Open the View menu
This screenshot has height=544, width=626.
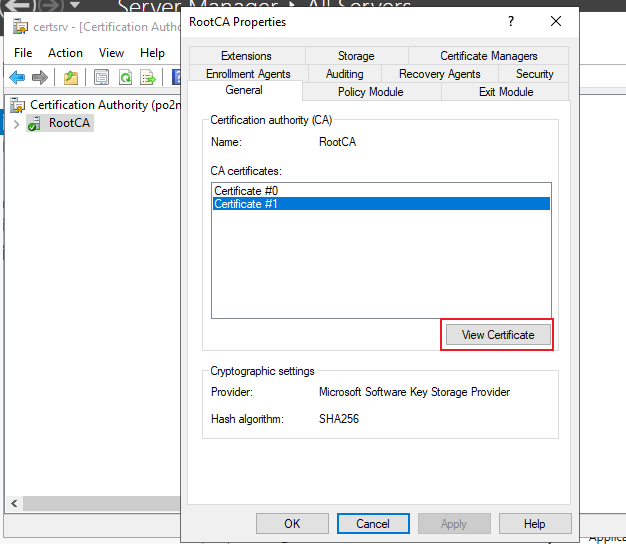click(111, 53)
